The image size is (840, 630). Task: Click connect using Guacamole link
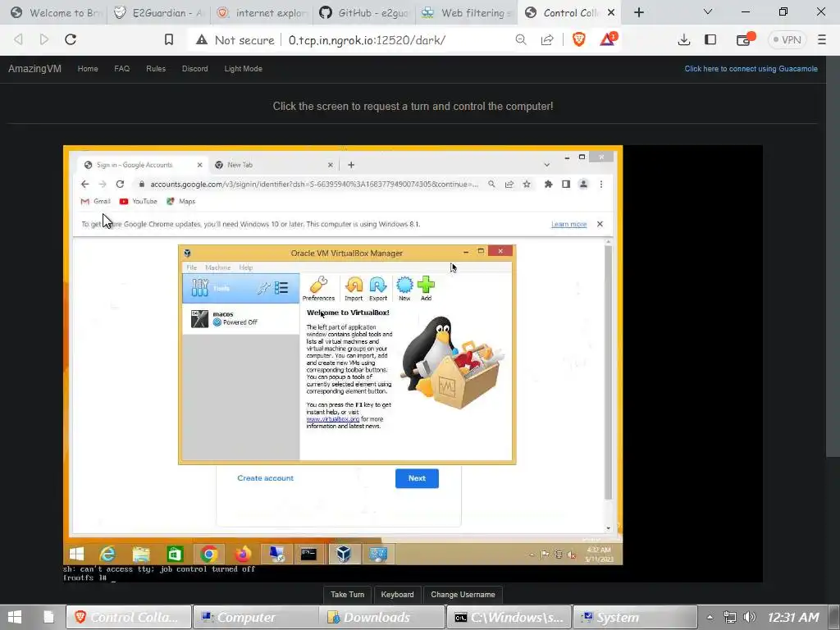coord(751,69)
